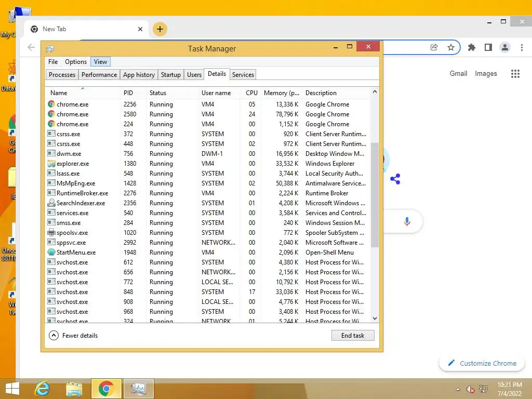Click the muted volume tray icon
Viewport: 532px width, 399px height.
pyautogui.click(x=470, y=389)
